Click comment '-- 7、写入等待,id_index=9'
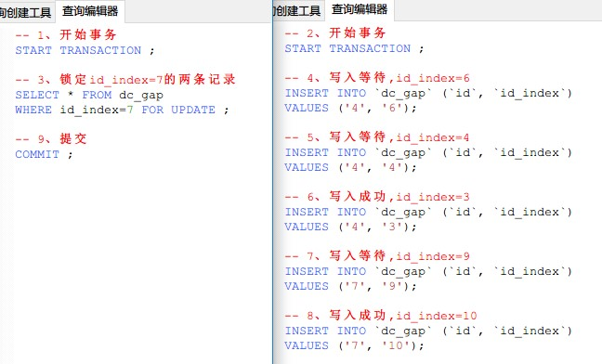Screen dimensions: 602x364 pos(377,256)
